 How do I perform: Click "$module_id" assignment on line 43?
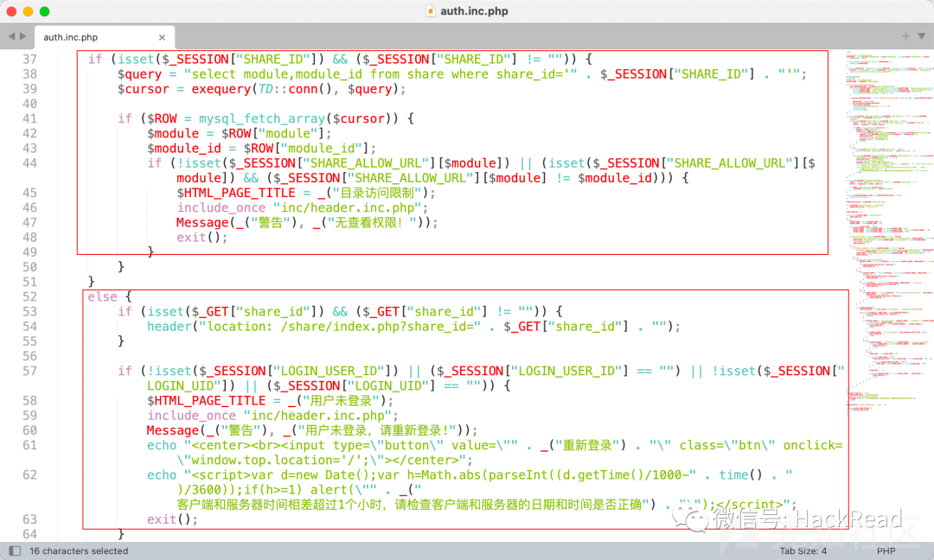[x=184, y=149]
